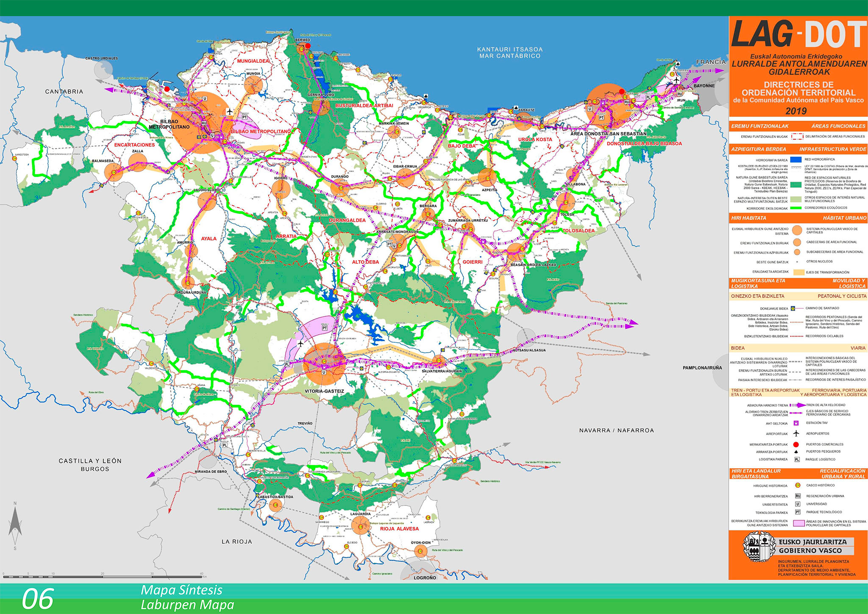This screenshot has width=868, height=614.
Task: Open the Áreas Funcionales legend section header
Action: pyautogui.click(x=798, y=126)
